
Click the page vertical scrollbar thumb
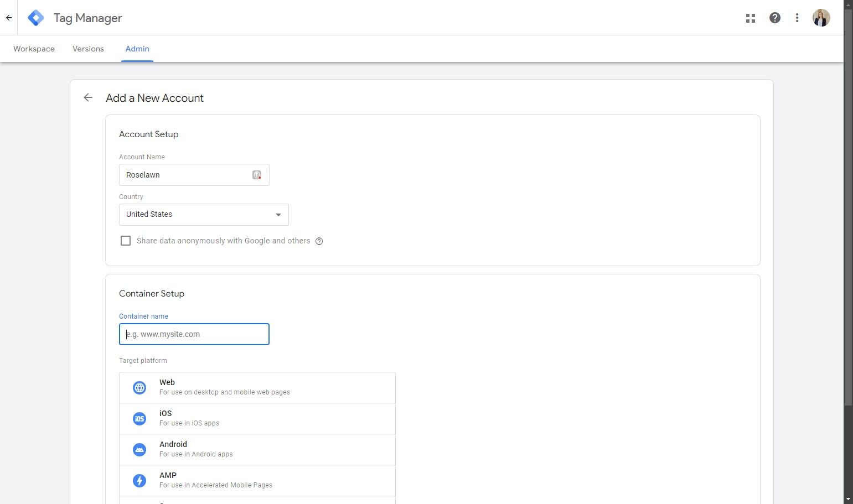[x=848, y=207]
